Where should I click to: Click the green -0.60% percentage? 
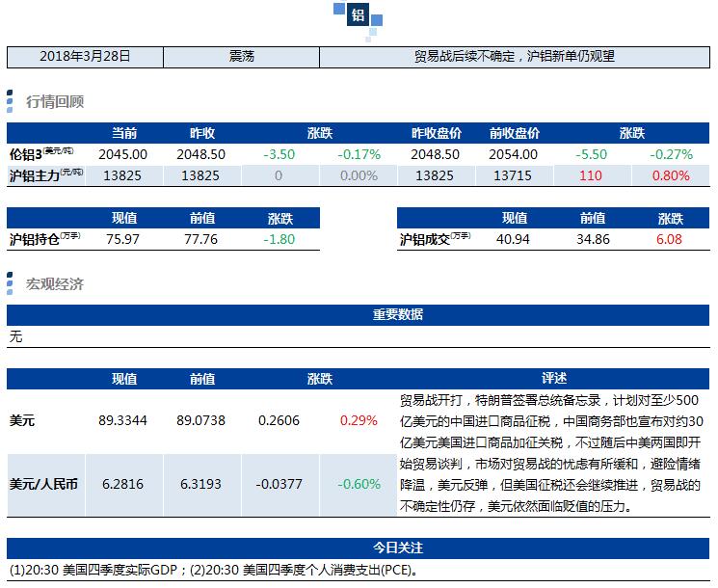coord(359,484)
